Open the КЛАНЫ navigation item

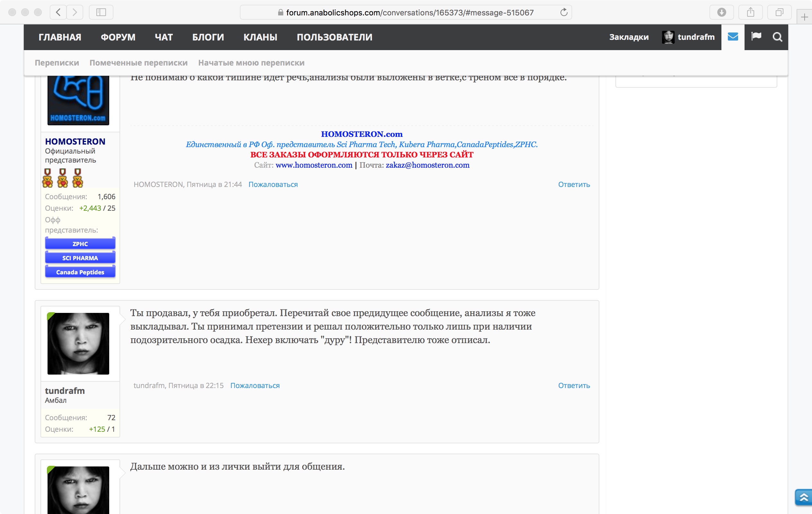(260, 37)
